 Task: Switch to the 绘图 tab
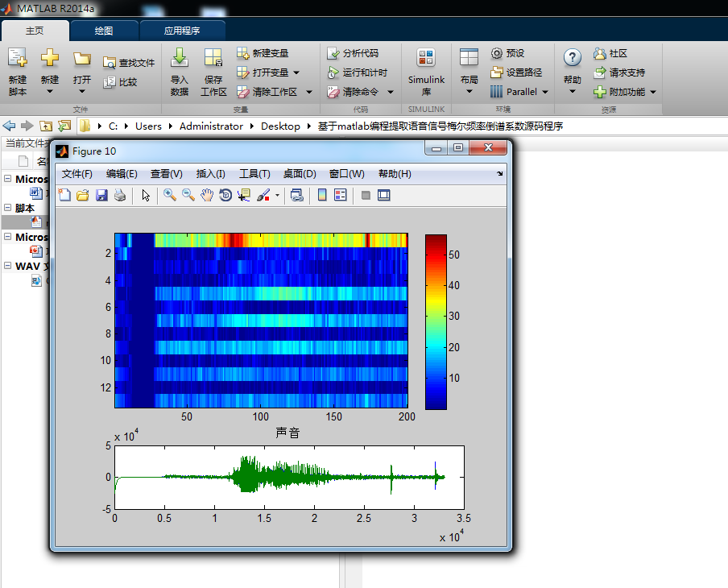[x=104, y=31]
